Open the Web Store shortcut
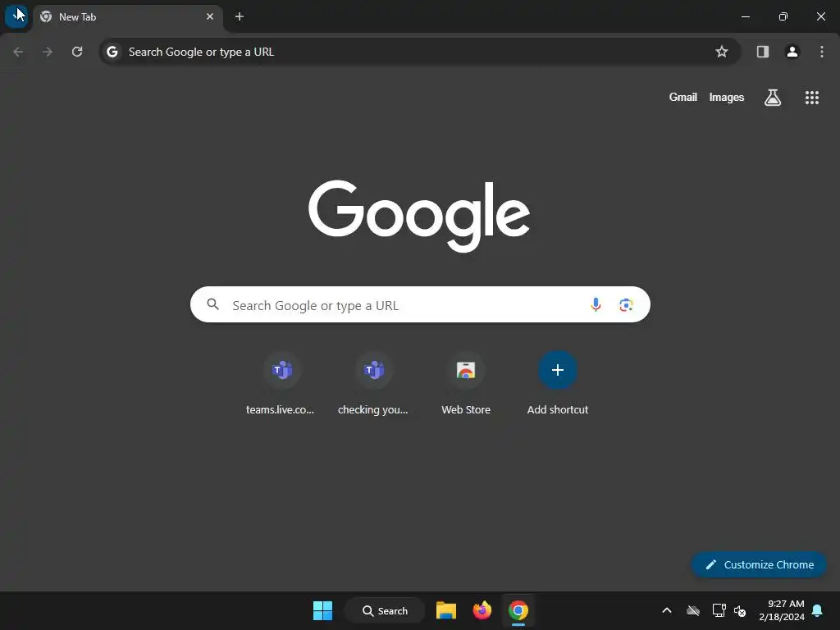The width and height of the screenshot is (840, 630). [x=466, y=384]
